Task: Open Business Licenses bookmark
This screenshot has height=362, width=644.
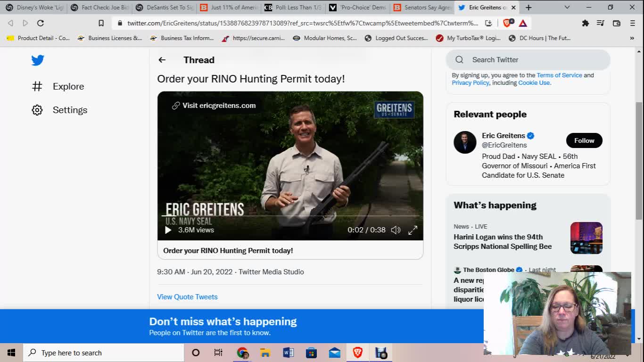Action: click(x=109, y=38)
